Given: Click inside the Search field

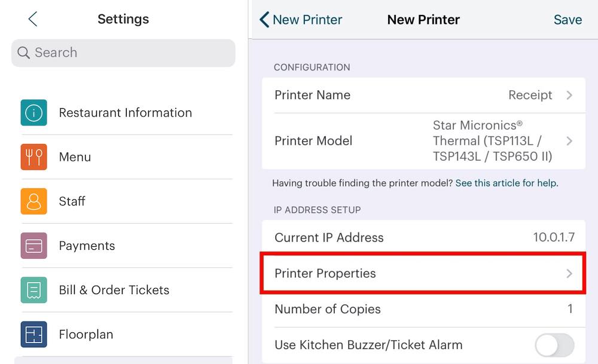Looking at the screenshot, I should point(120,53).
